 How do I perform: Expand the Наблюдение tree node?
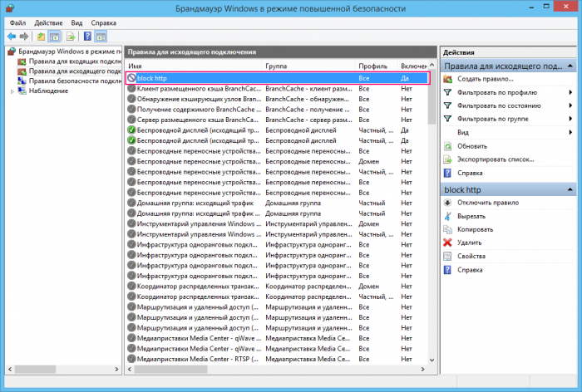[x=12, y=91]
